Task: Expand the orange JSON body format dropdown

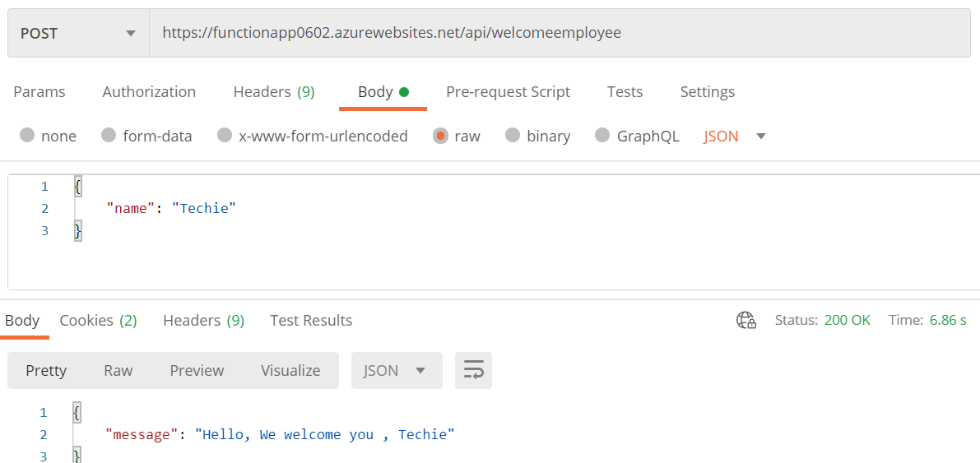Action: coord(734,137)
